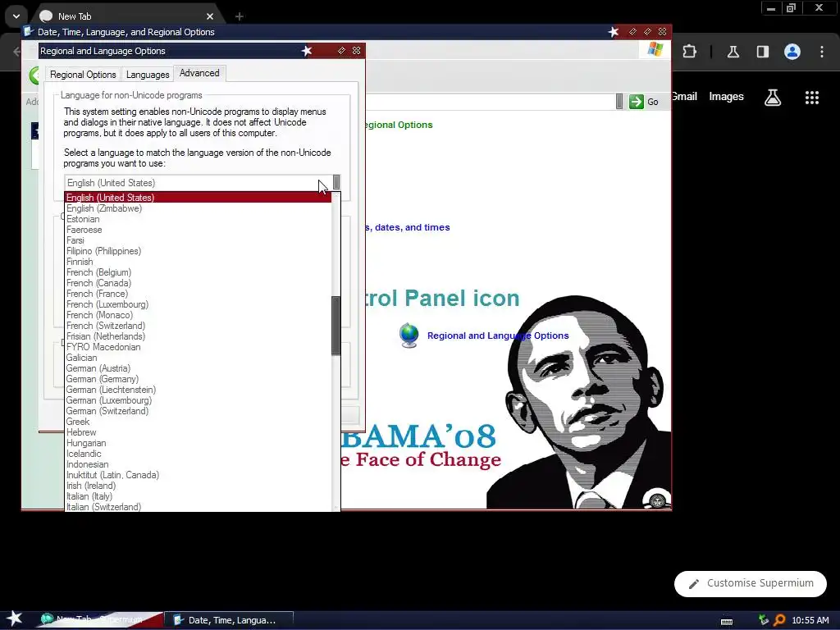Viewport: 840px width, 630px height.
Task: Open the Images link
Action: pyautogui.click(x=727, y=97)
